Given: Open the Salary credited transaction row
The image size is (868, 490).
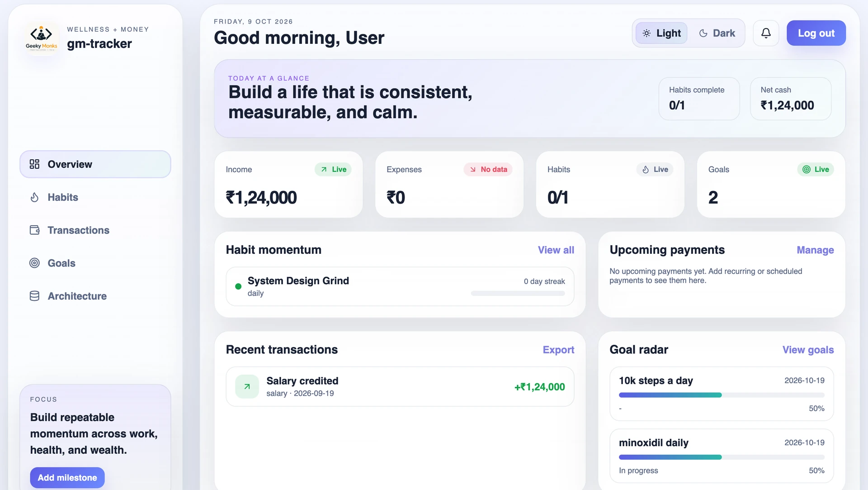Looking at the screenshot, I should tap(400, 386).
